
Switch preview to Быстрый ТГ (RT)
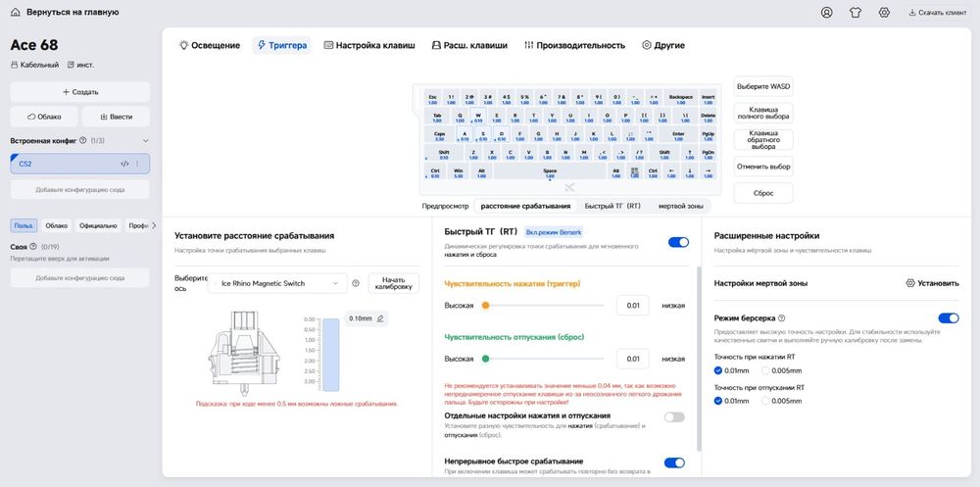pos(612,206)
